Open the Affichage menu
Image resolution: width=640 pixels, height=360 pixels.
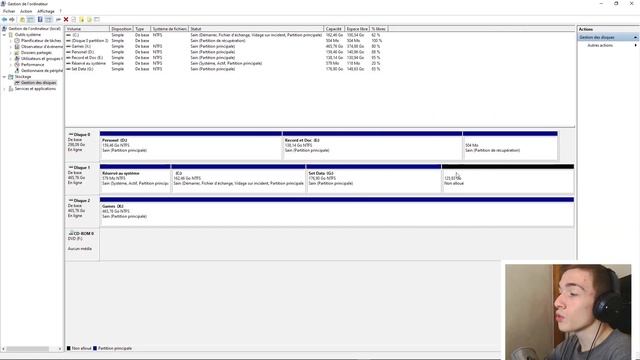point(46,11)
